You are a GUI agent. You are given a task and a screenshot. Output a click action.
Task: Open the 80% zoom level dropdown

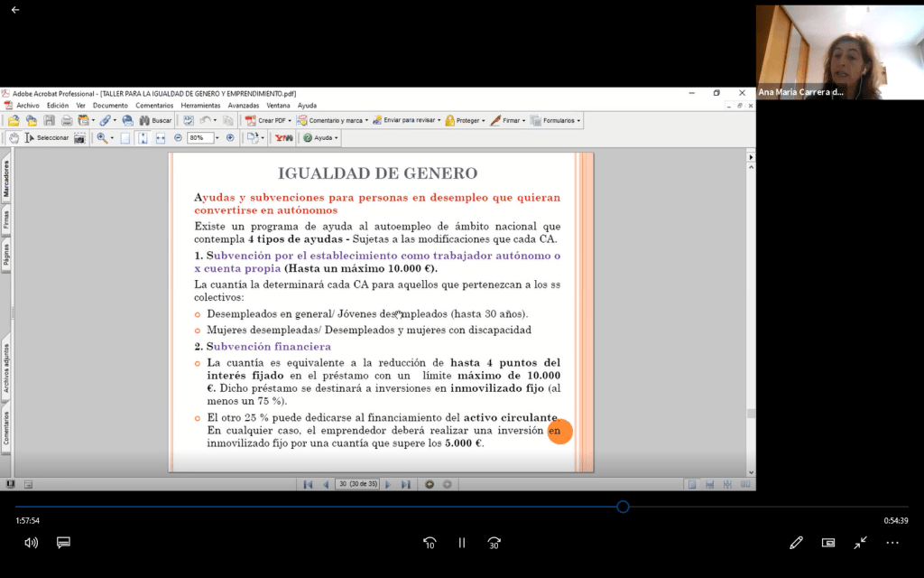(217, 138)
